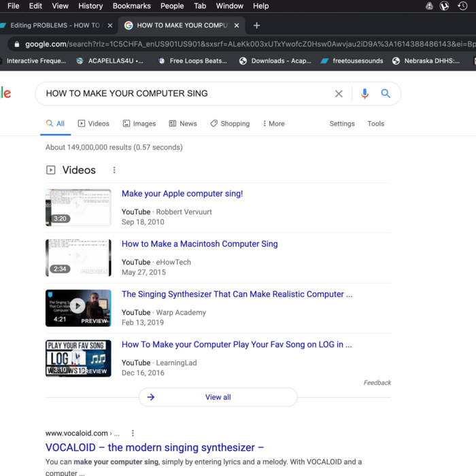Open 'Make your Apple computer sing!' video link
This screenshot has height=476, width=476.
[182, 194]
